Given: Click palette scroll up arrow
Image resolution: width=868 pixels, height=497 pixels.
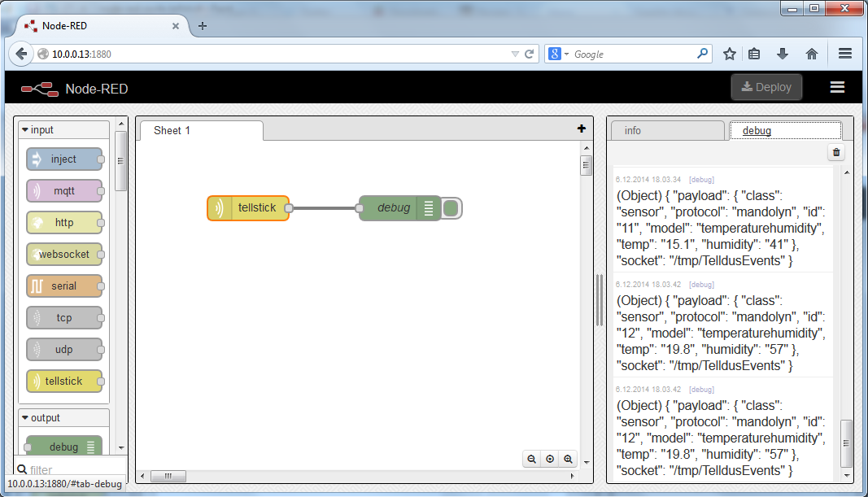Looking at the screenshot, I should [x=121, y=124].
